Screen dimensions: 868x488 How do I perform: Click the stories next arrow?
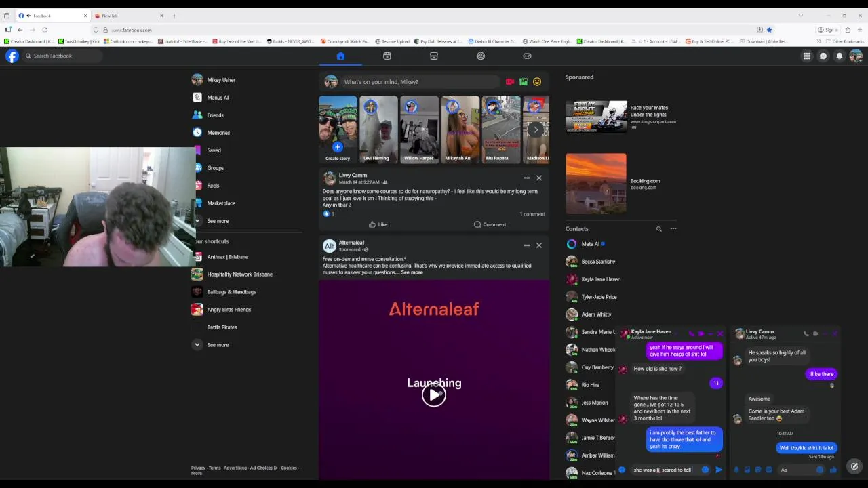click(536, 129)
